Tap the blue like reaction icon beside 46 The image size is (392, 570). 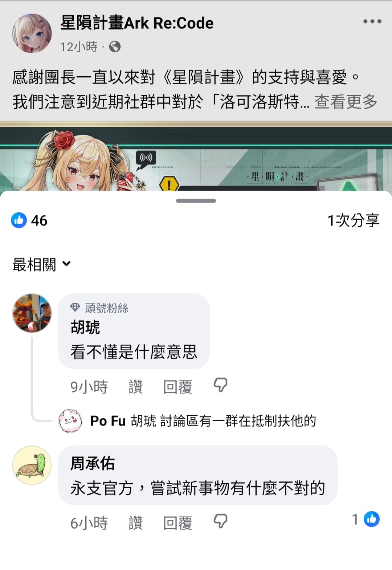click(19, 220)
